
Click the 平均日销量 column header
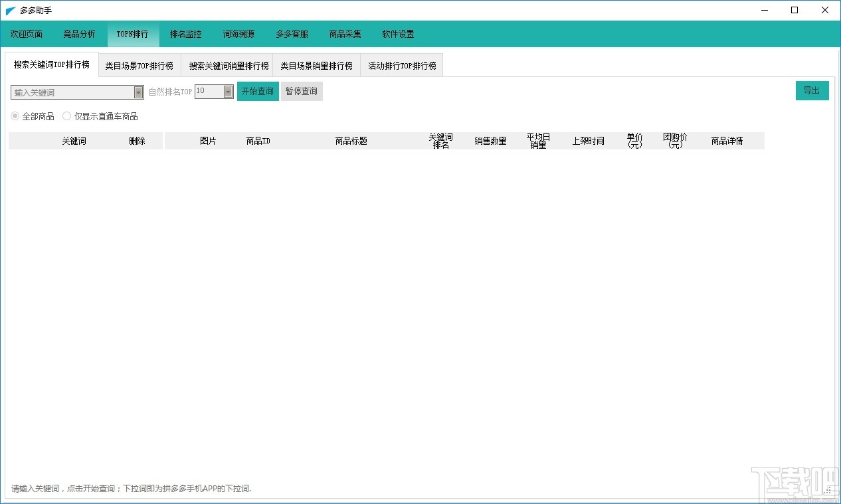click(539, 141)
